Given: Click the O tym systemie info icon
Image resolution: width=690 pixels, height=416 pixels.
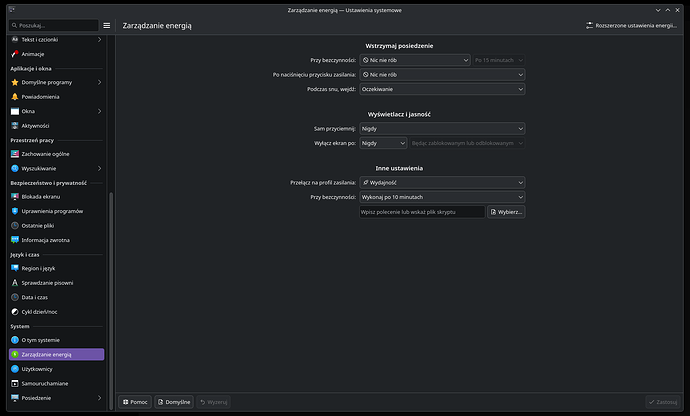Looking at the screenshot, I should 14,340.
